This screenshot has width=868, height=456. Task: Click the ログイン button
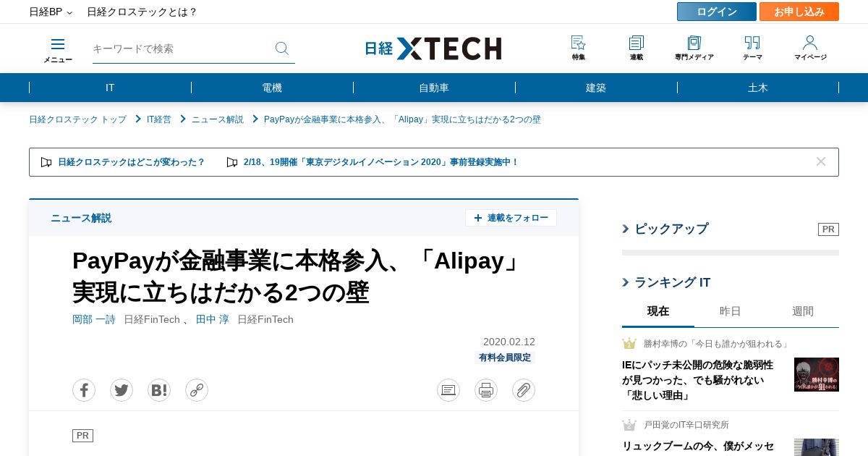[x=717, y=12]
